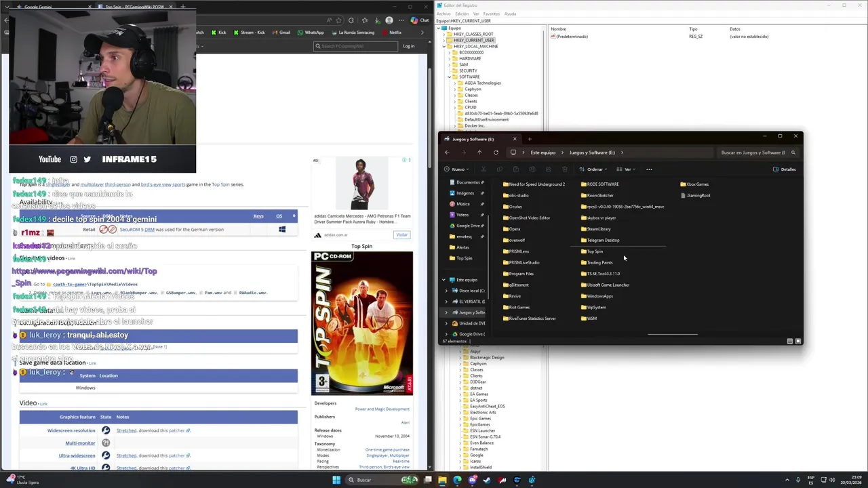Open the Gmail bookmark

click(x=281, y=33)
